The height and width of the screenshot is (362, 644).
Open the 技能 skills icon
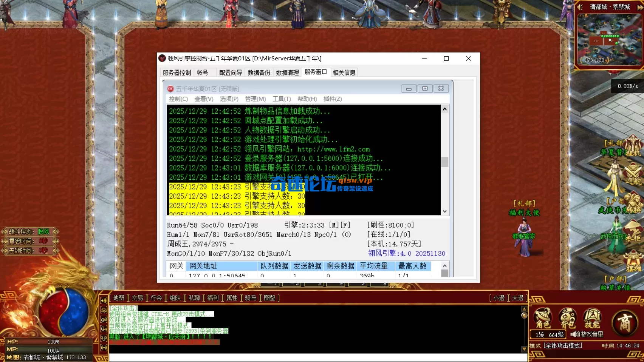pyautogui.click(x=592, y=317)
